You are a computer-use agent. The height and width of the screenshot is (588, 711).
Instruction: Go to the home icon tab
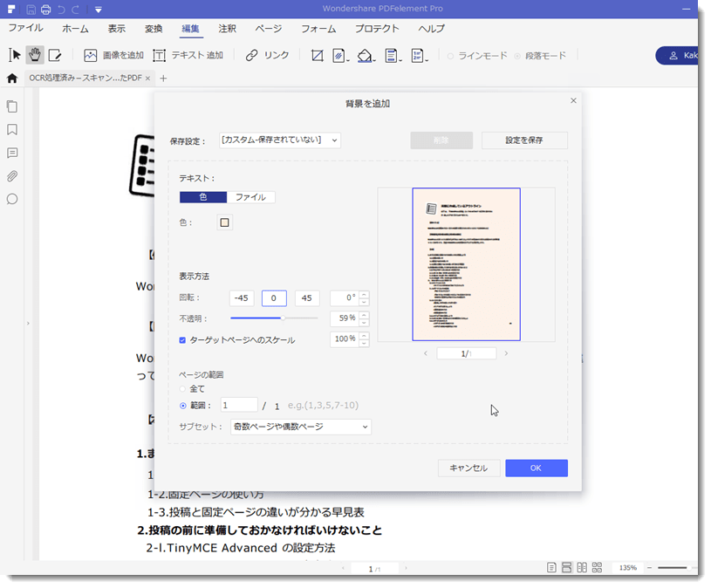(x=12, y=79)
